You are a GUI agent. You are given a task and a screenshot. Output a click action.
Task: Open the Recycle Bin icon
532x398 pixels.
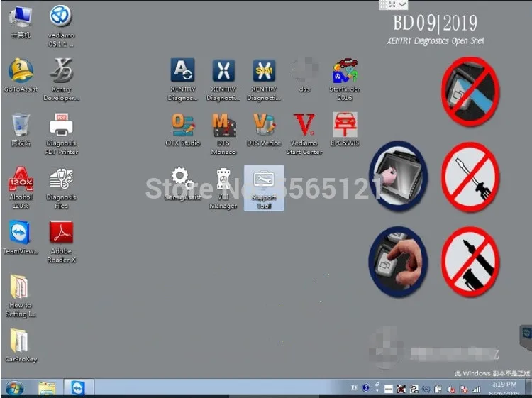click(x=21, y=130)
